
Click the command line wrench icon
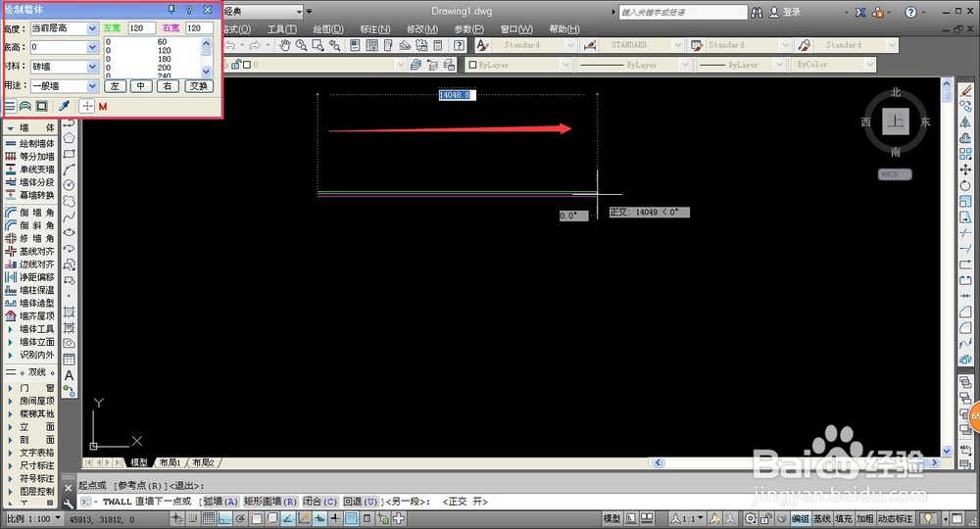[x=69, y=503]
